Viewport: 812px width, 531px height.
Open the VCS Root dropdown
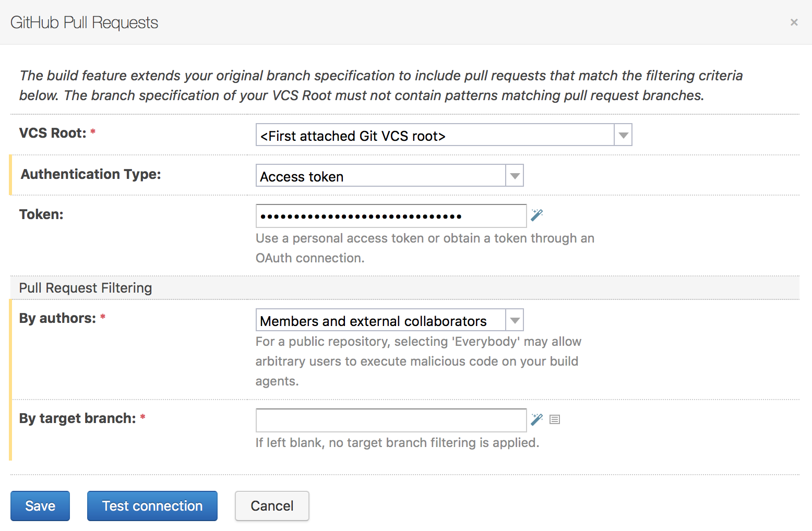click(x=444, y=135)
